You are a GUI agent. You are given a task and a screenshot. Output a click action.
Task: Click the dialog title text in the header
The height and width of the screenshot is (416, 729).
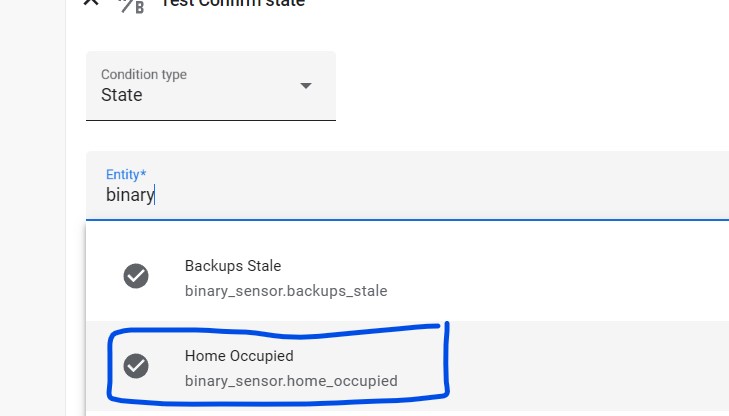[x=233, y=4]
